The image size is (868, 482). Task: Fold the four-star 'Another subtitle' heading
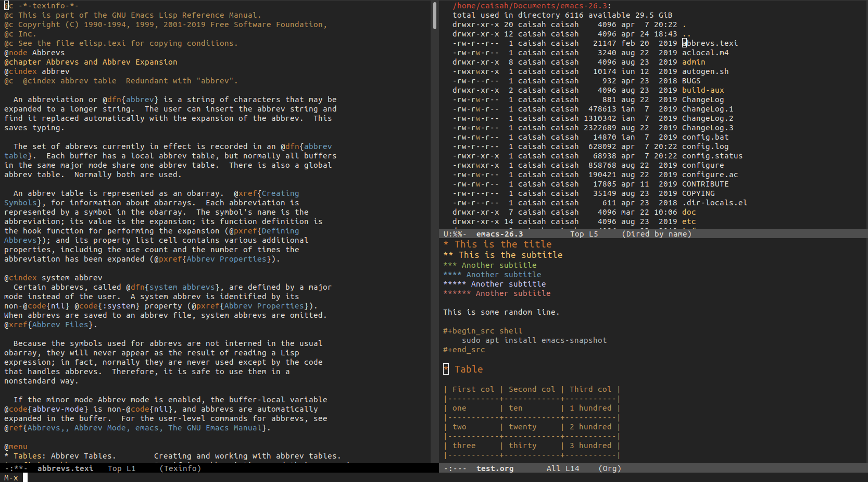click(x=492, y=275)
